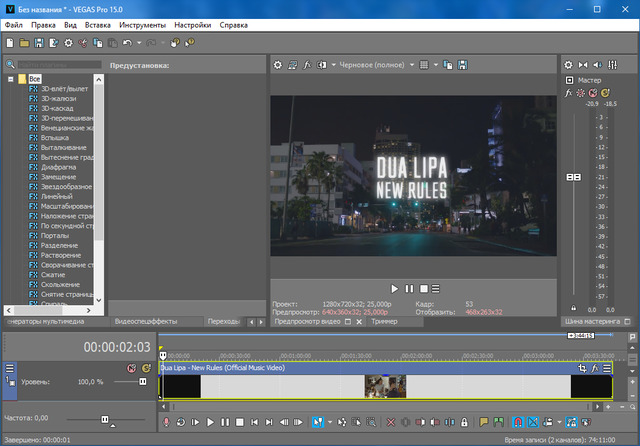Open the 'Инструменты' menu
640x446 pixels.
[143, 23]
